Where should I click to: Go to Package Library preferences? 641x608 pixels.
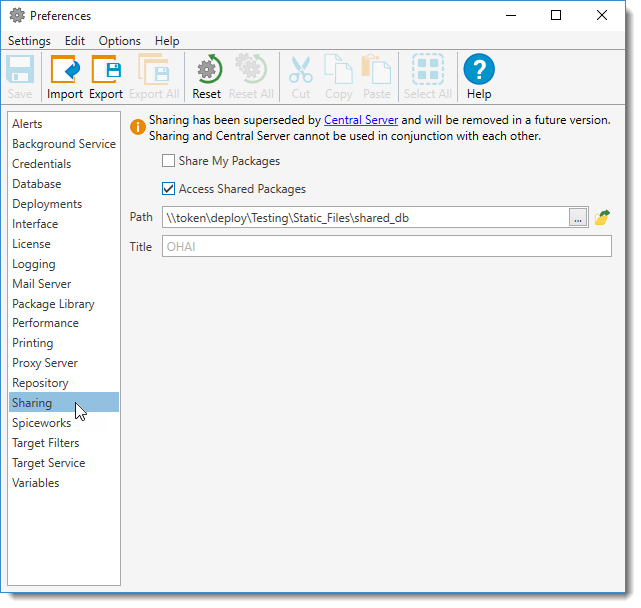click(x=53, y=304)
